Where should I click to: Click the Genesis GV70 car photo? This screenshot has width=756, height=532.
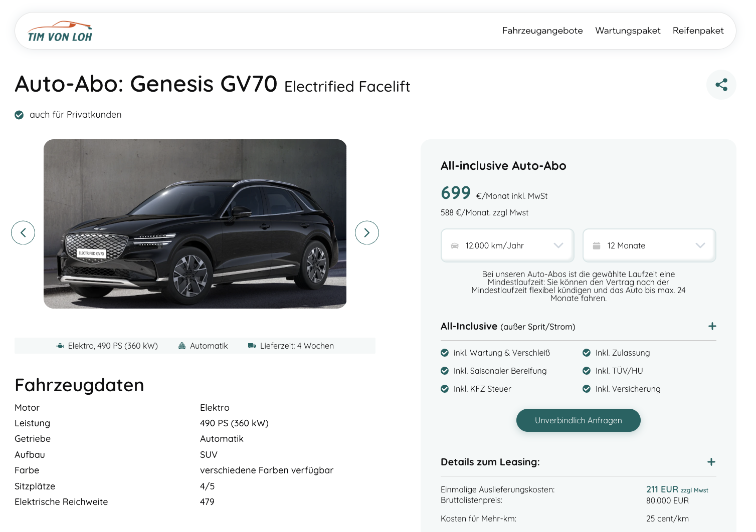(x=195, y=224)
